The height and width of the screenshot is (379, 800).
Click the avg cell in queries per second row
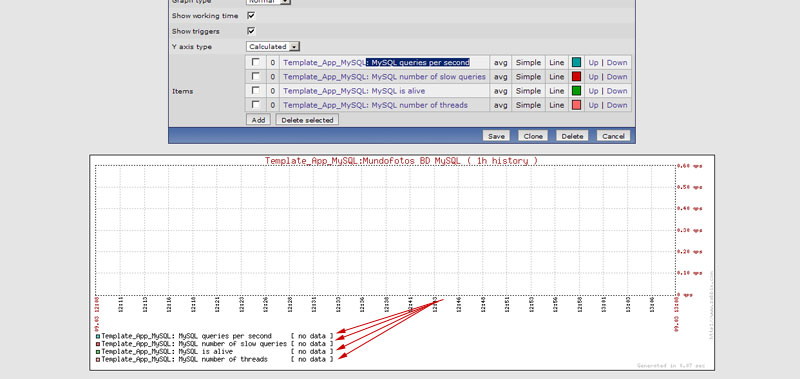point(501,62)
